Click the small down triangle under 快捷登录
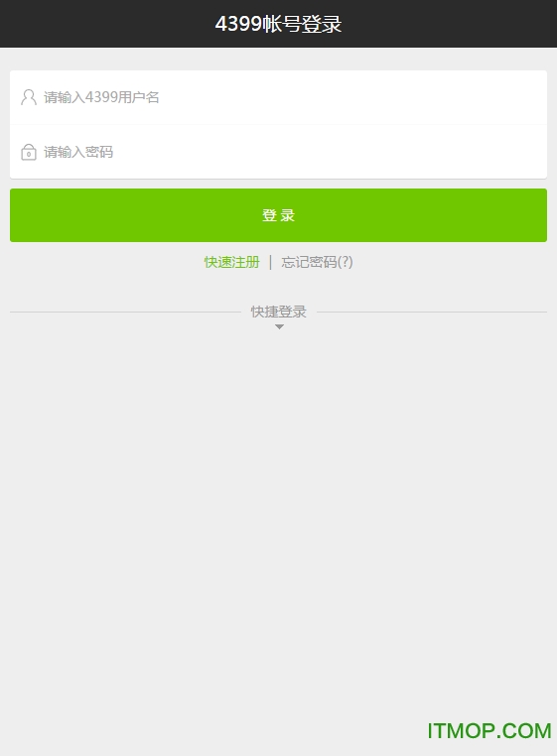557x756 pixels. point(279,326)
